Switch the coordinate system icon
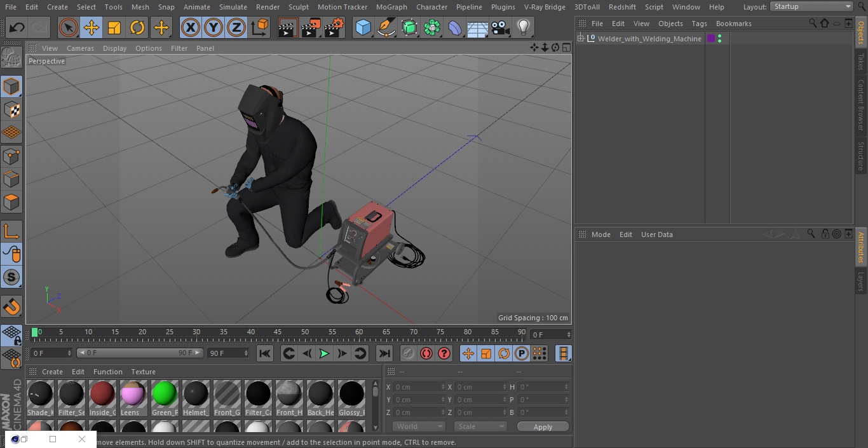This screenshot has width=868, height=448. click(x=260, y=27)
